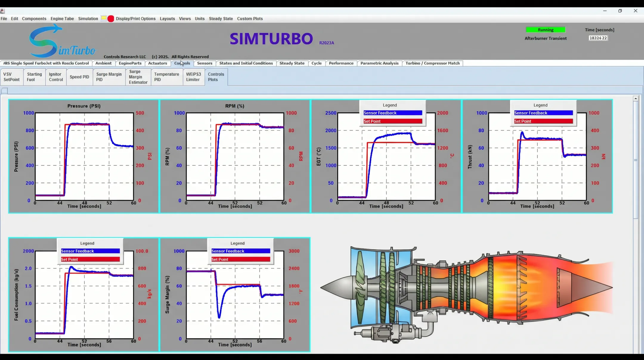644x360 pixels.
Task: Switch to the Performance tab
Action: [341, 63]
